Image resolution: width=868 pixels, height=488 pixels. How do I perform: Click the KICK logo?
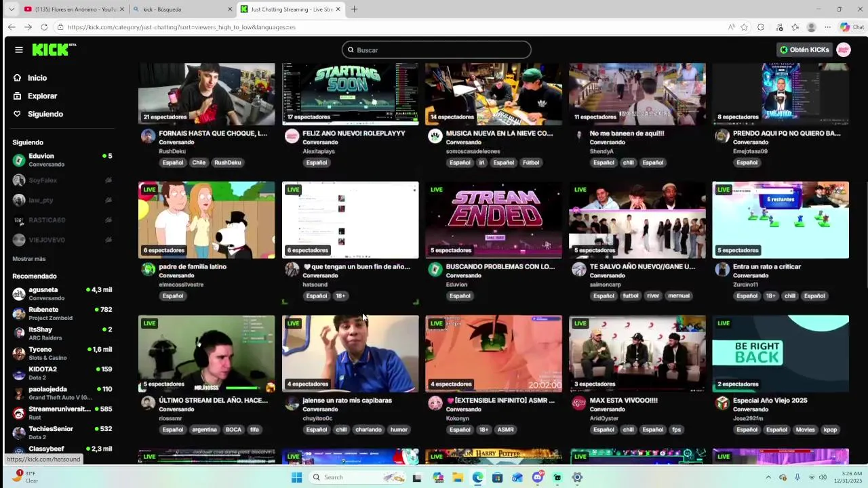(54, 49)
